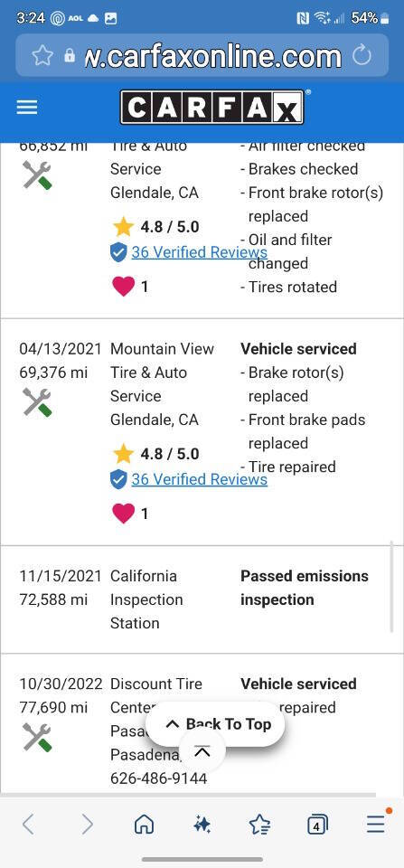Open 36 Verified Reviews in the top record
The width and height of the screenshot is (404, 868).
point(199,252)
